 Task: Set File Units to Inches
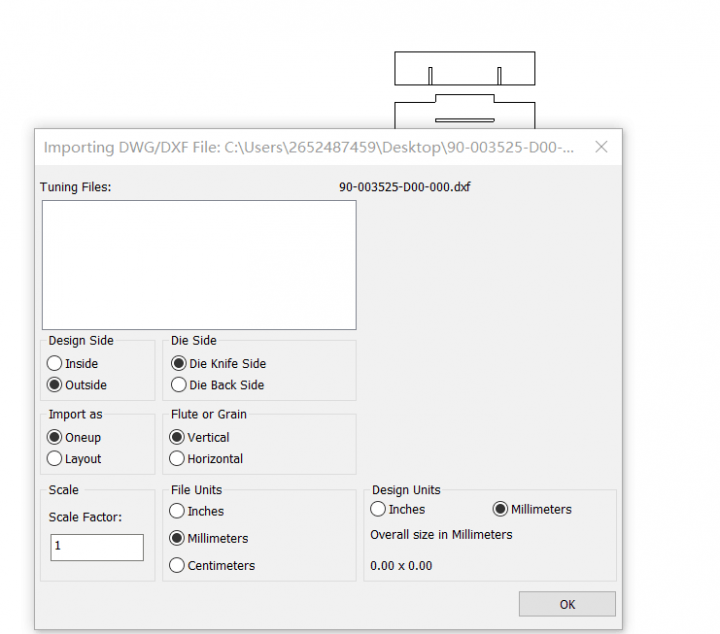(x=177, y=511)
